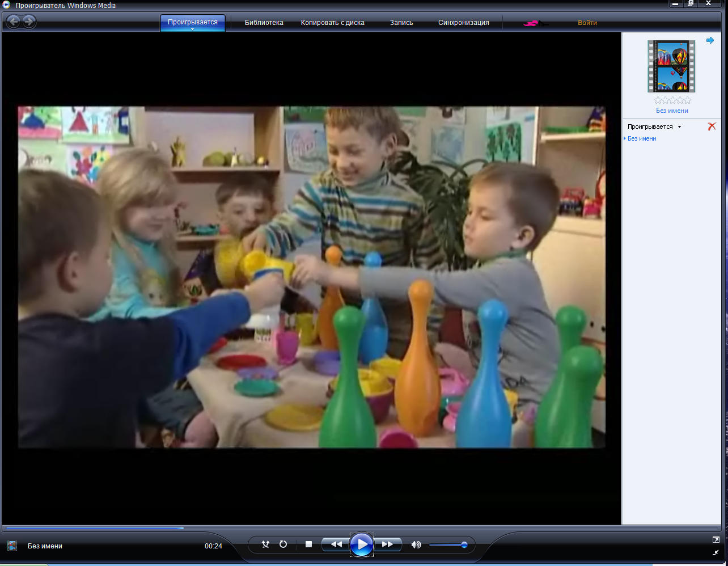Open the Копировать с диска tab
This screenshot has width=728, height=566.
pyautogui.click(x=333, y=23)
